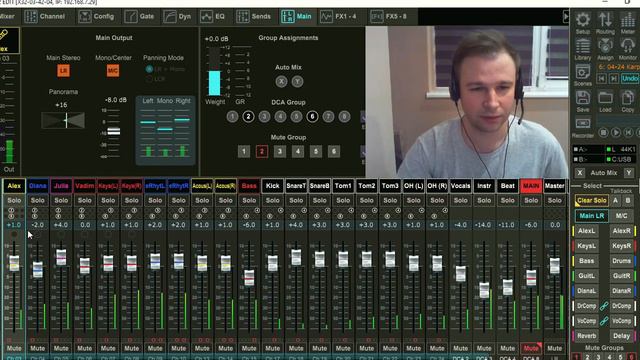Select Main LR in Select panel

click(592, 216)
